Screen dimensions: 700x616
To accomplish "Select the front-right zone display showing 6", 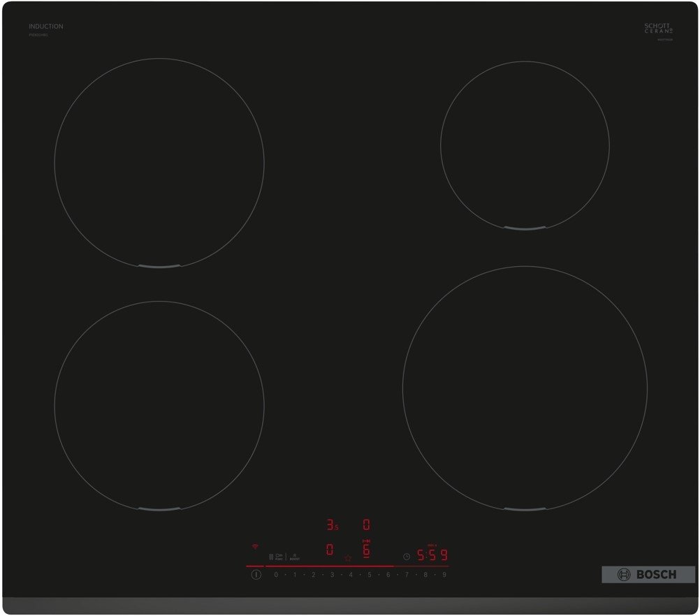I will (366, 549).
